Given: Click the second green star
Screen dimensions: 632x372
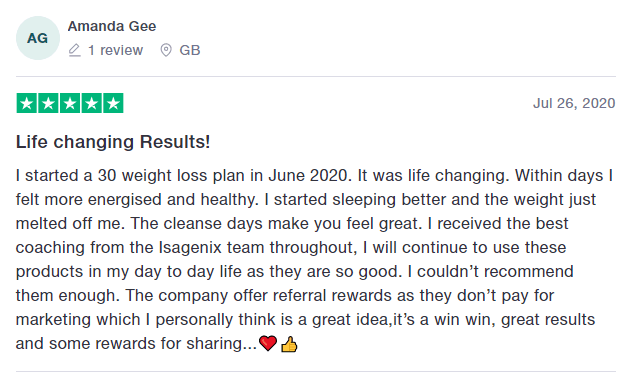Looking at the screenshot, I should click(48, 103).
